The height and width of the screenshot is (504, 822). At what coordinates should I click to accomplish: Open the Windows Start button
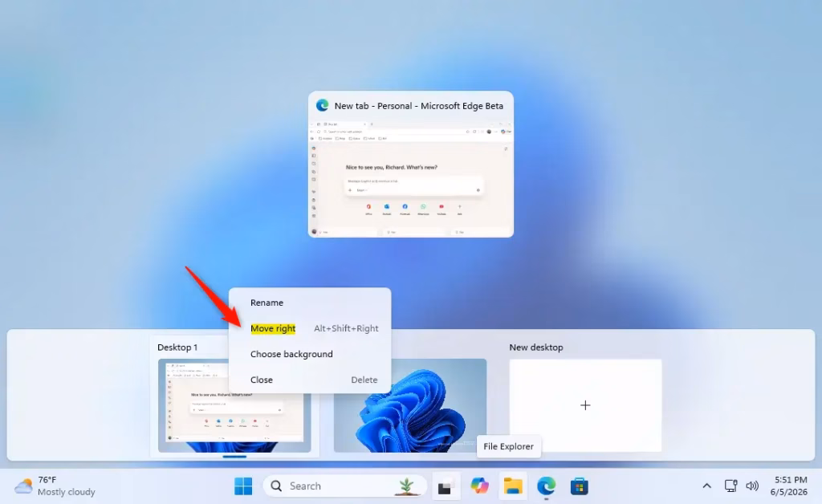tap(243, 486)
